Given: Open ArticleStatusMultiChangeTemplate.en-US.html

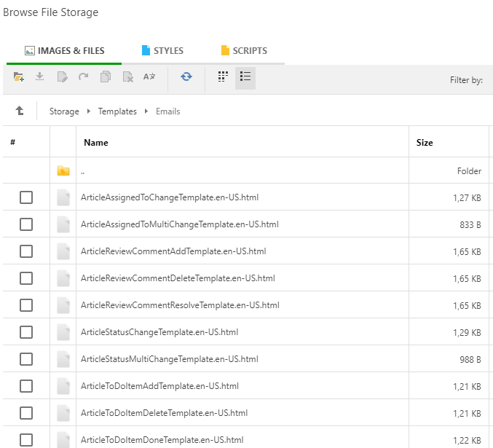Looking at the screenshot, I should tap(170, 359).
